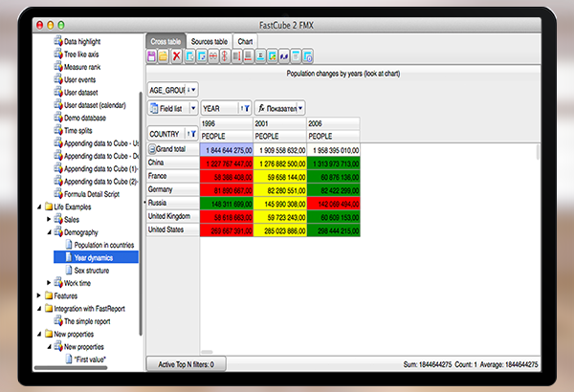Screen dimensions: 574x392
Task: Expand the Features folder
Action: coord(37,295)
